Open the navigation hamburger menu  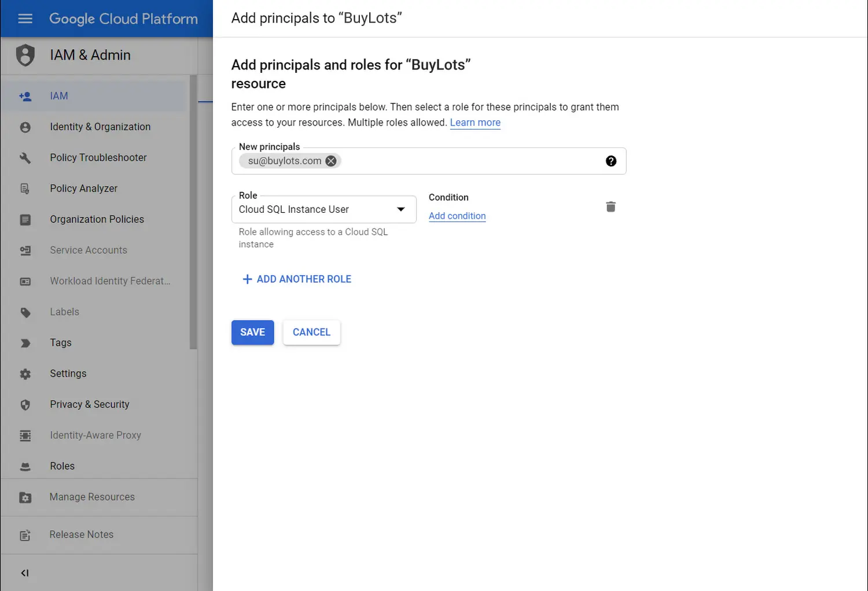25,18
